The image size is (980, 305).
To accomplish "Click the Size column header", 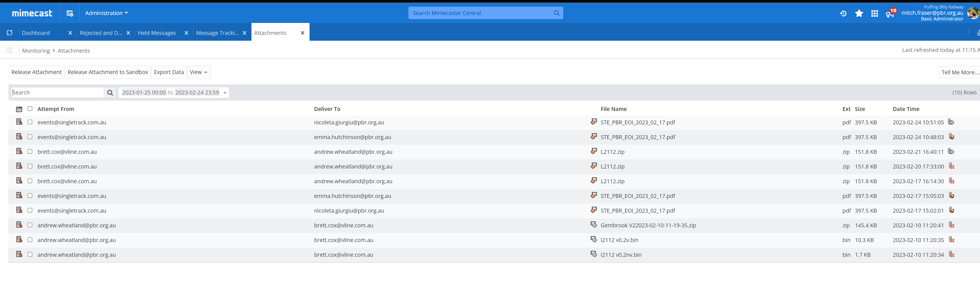I will coord(860,109).
